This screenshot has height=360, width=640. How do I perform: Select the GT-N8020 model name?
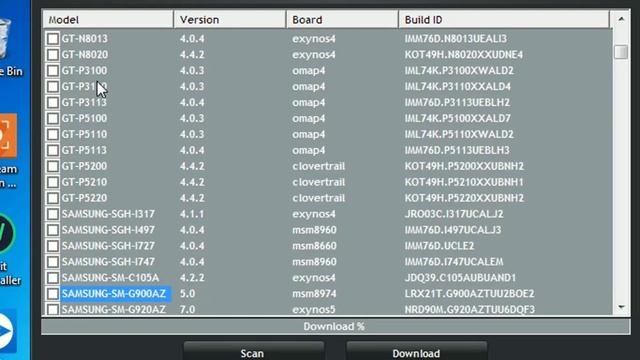[85, 55]
